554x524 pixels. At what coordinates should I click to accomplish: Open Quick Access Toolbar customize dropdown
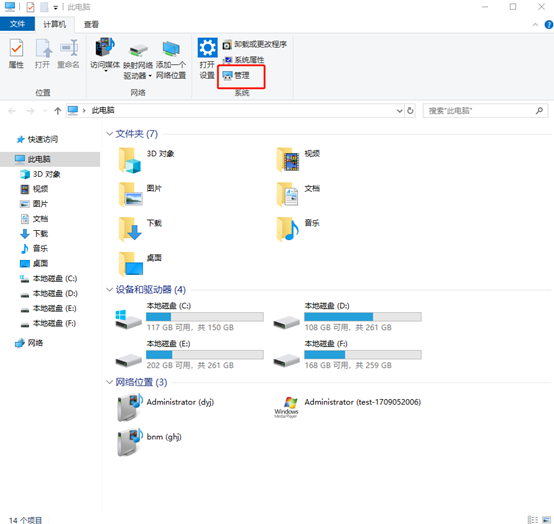tap(55, 7)
